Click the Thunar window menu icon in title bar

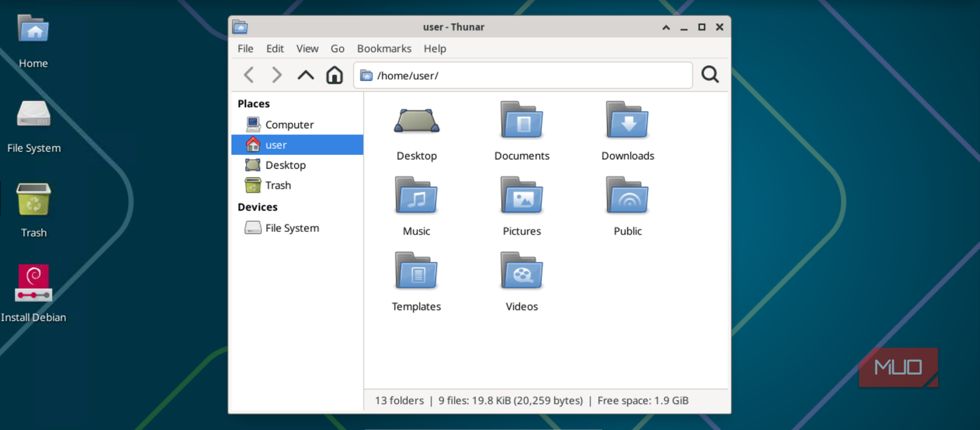pos(240,27)
